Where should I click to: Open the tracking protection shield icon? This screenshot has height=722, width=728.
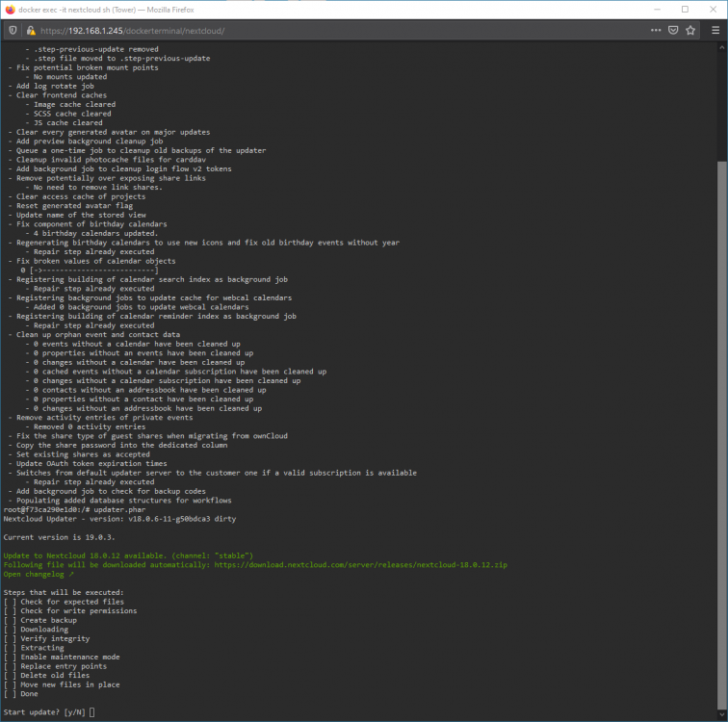point(13,31)
